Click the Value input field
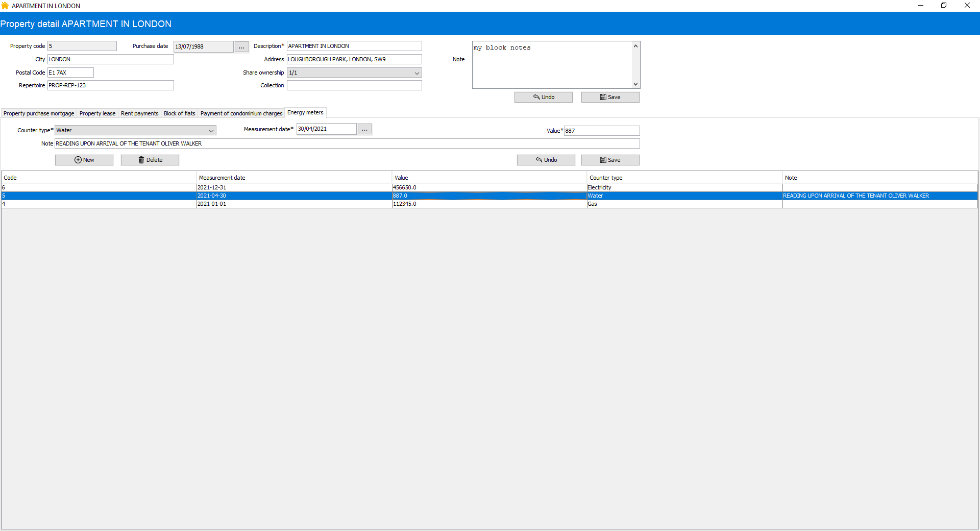The height and width of the screenshot is (531, 980). 601,131
